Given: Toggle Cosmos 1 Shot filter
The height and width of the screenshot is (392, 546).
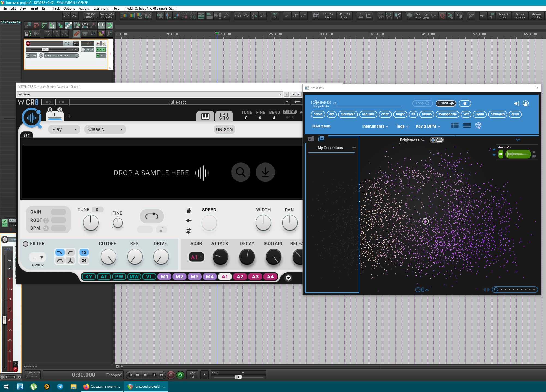Looking at the screenshot, I should [x=446, y=103].
